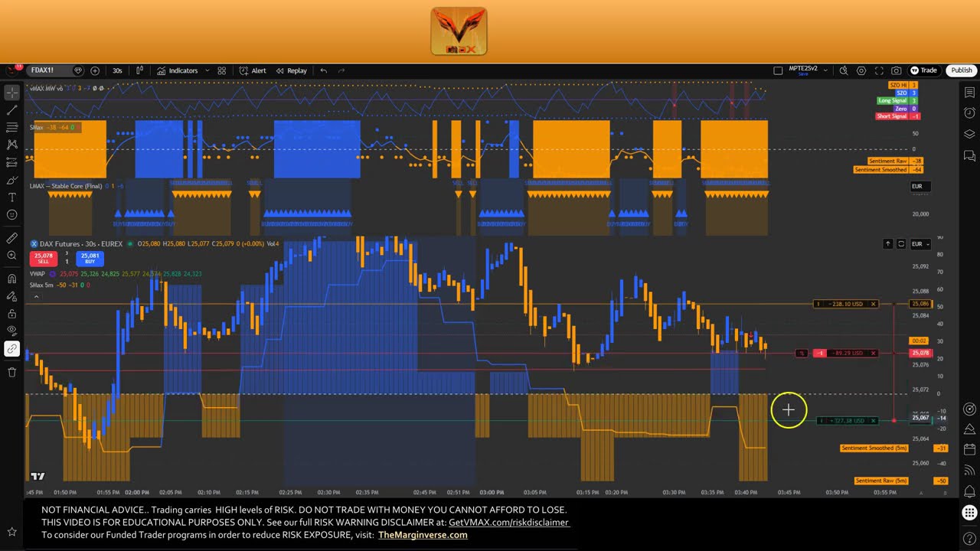Click the blue BUY 25,081 button
This screenshot has height=551, width=980.
[x=90, y=259]
